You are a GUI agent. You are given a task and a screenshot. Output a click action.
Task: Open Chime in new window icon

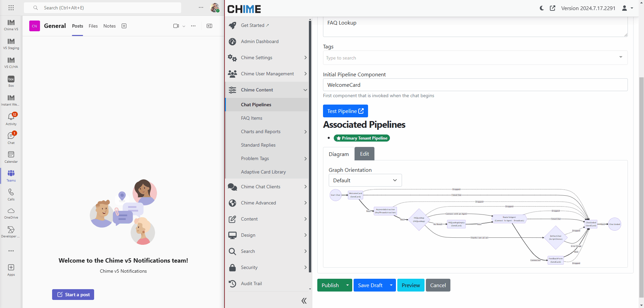pyautogui.click(x=553, y=8)
